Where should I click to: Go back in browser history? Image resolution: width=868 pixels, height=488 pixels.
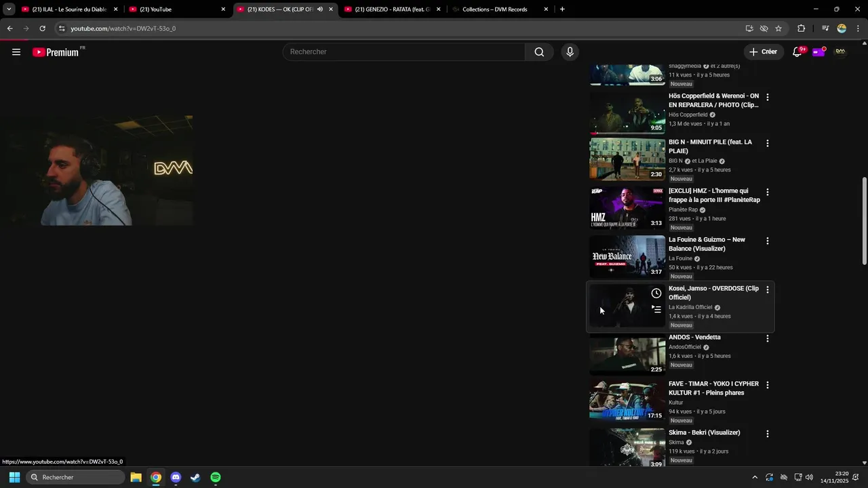click(x=9, y=28)
